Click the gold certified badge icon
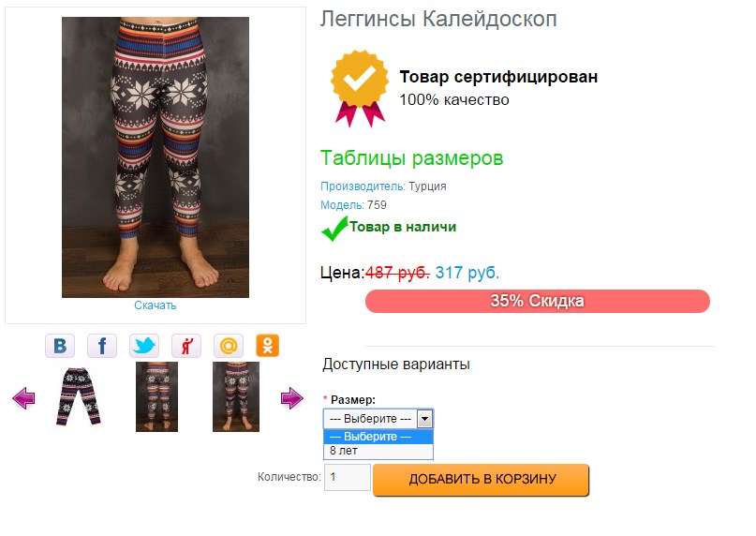The height and width of the screenshot is (536, 756). 359,88
